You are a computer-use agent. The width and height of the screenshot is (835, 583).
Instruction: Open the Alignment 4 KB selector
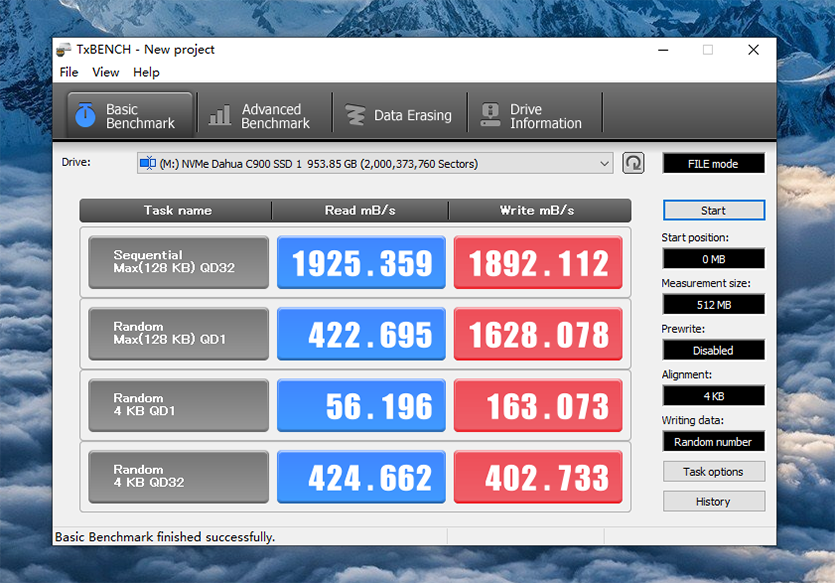click(x=713, y=396)
